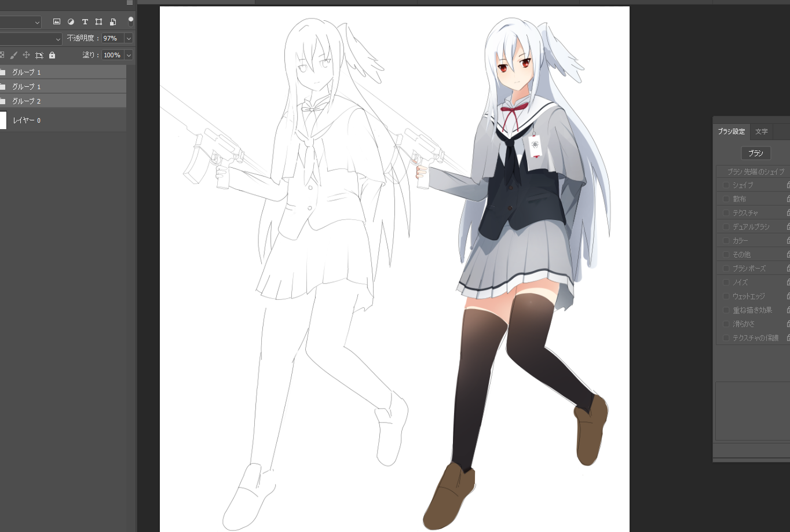
Task: Click the shape layer filter icon
Action: coord(98,22)
